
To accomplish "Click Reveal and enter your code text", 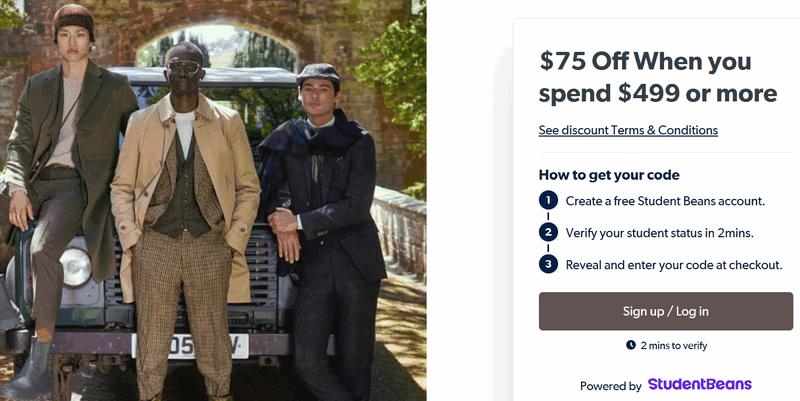I will pos(673,265).
